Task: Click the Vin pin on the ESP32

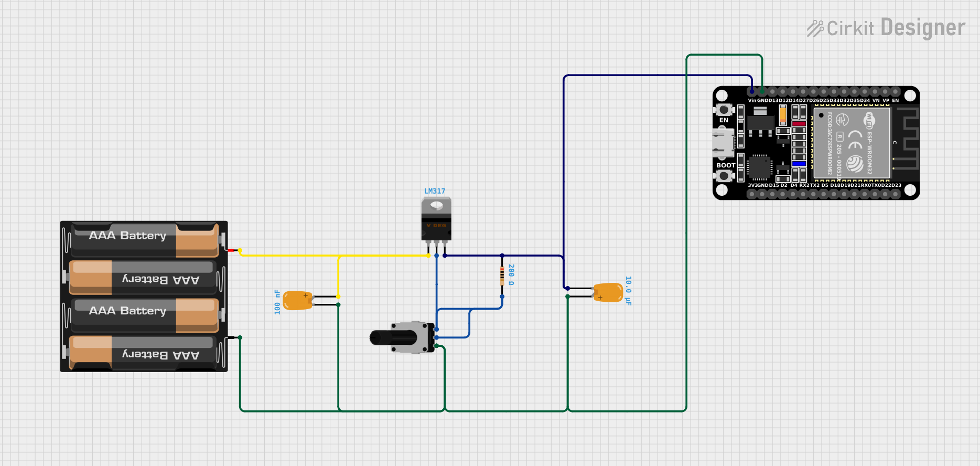Action: coord(751,91)
